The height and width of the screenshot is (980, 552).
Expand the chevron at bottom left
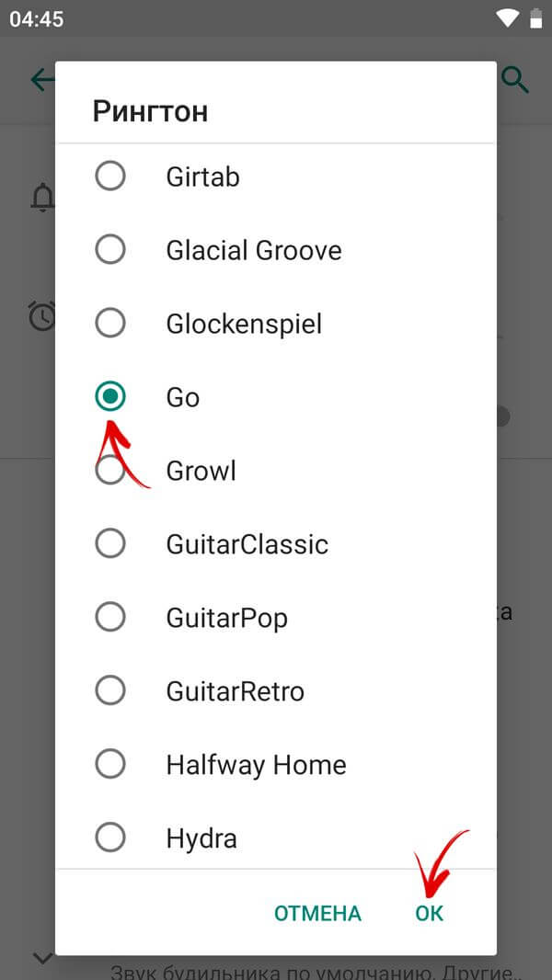pos(42,958)
